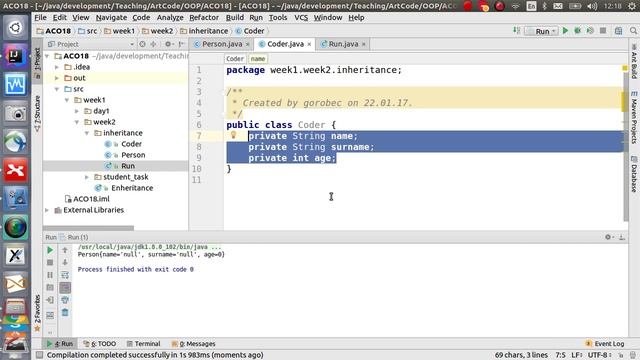
Task: Expand the student_task package
Action: 87,177
